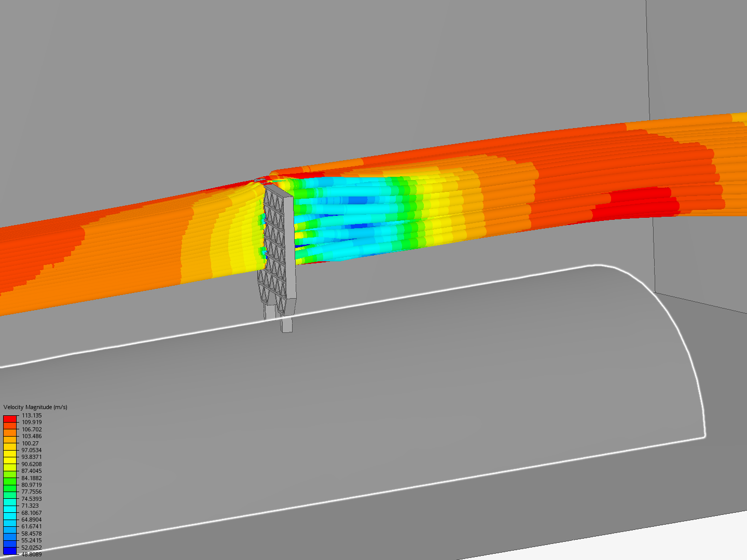Select the legend value 71.323

(30, 506)
